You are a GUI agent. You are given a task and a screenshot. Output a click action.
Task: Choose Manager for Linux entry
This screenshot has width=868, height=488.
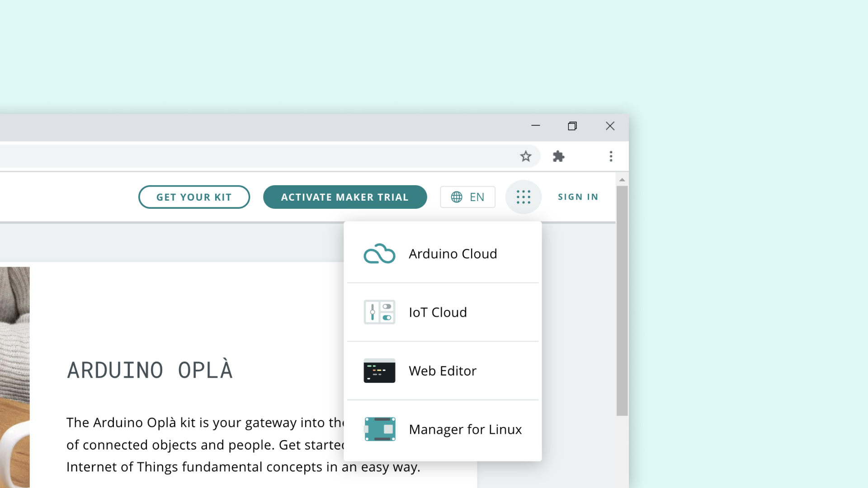coord(465,429)
